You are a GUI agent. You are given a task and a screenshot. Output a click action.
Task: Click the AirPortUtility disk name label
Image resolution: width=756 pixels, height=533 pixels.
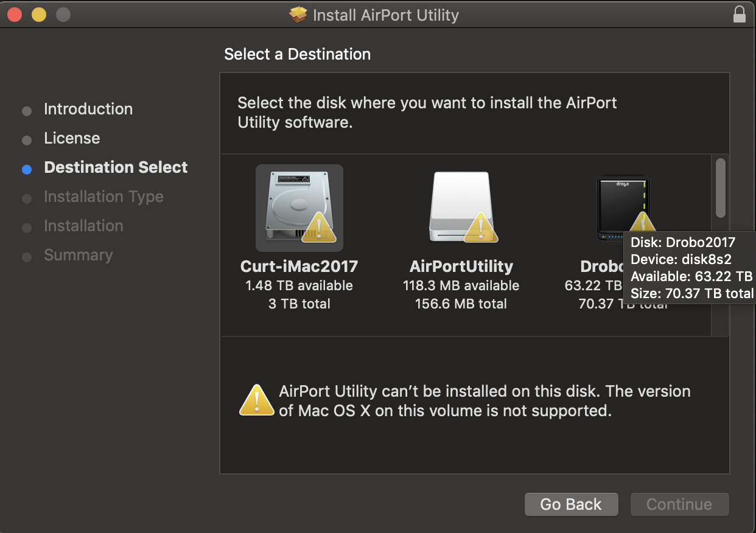tap(461, 266)
